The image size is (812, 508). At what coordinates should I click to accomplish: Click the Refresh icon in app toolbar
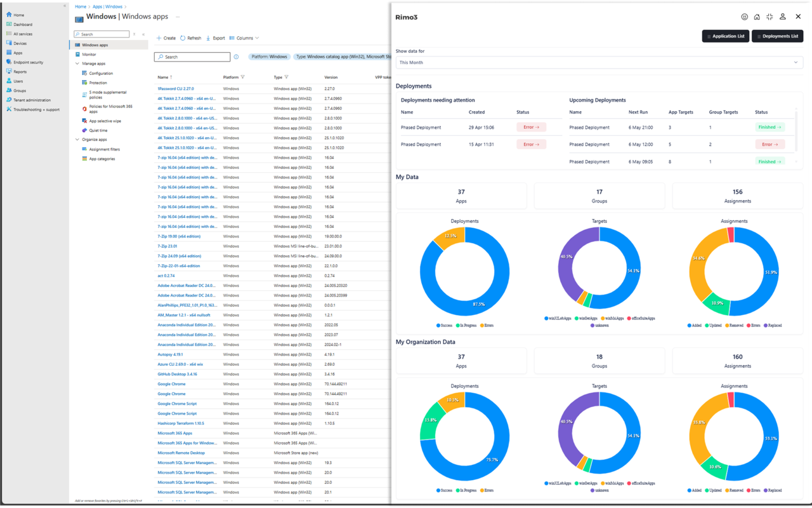pos(183,38)
